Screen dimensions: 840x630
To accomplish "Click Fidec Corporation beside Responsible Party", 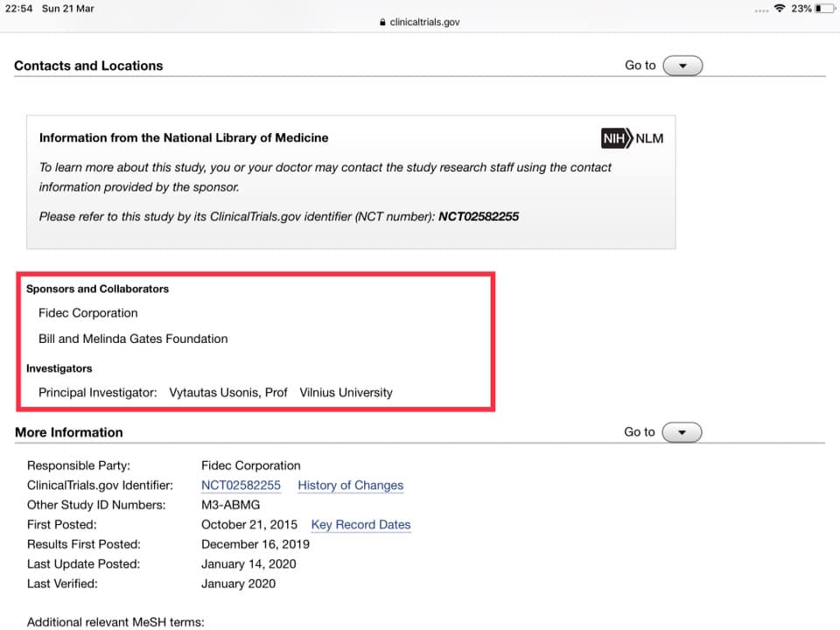I will pos(251,465).
